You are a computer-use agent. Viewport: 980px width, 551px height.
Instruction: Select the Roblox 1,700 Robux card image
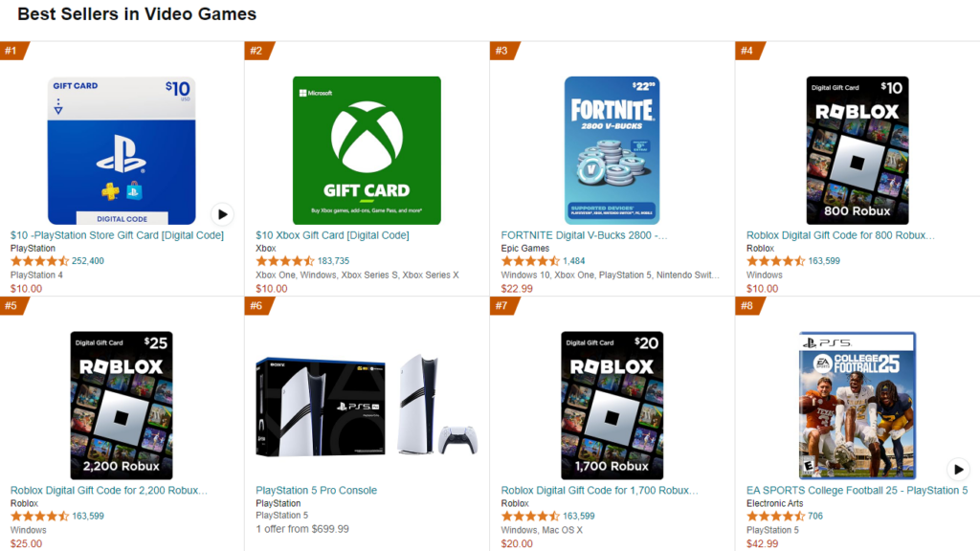pos(612,405)
